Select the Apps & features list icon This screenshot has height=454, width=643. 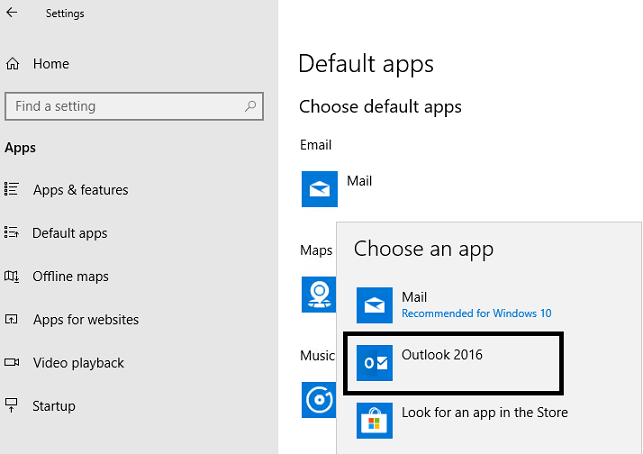[x=11, y=189]
